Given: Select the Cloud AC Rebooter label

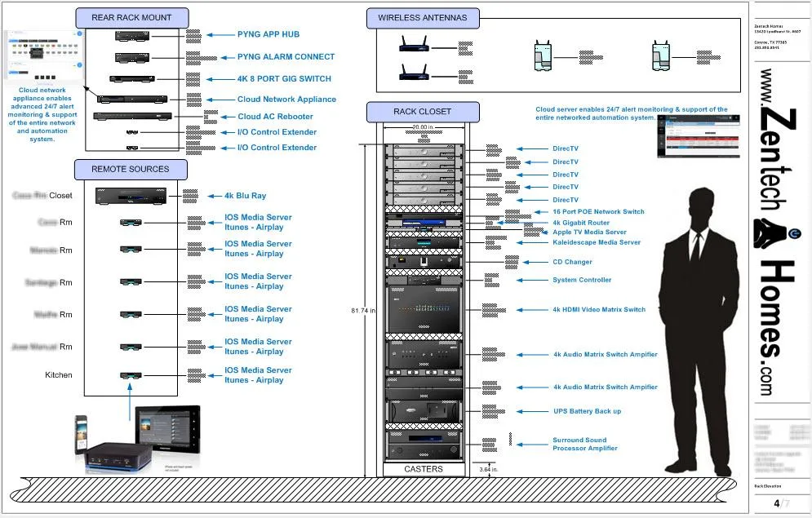Looking at the screenshot, I should tap(275, 117).
